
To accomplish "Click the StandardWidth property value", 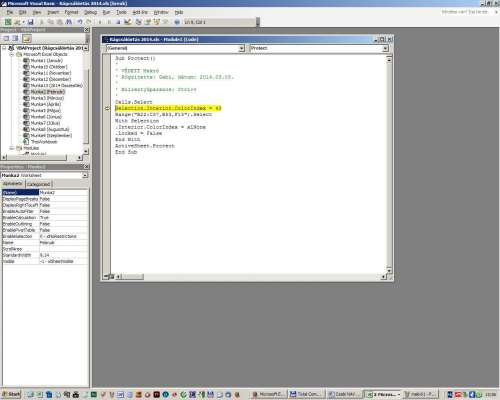I will click(x=64, y=255).
